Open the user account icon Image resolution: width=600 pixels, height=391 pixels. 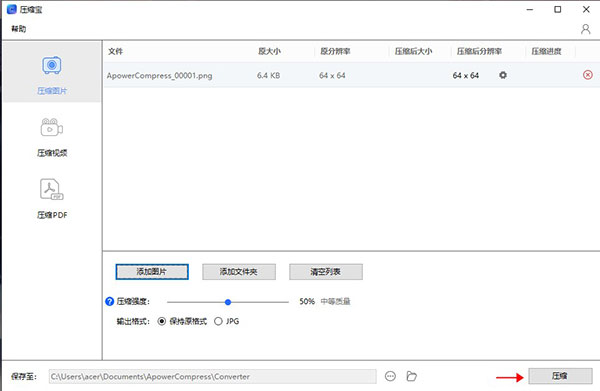tap(585, 29)
